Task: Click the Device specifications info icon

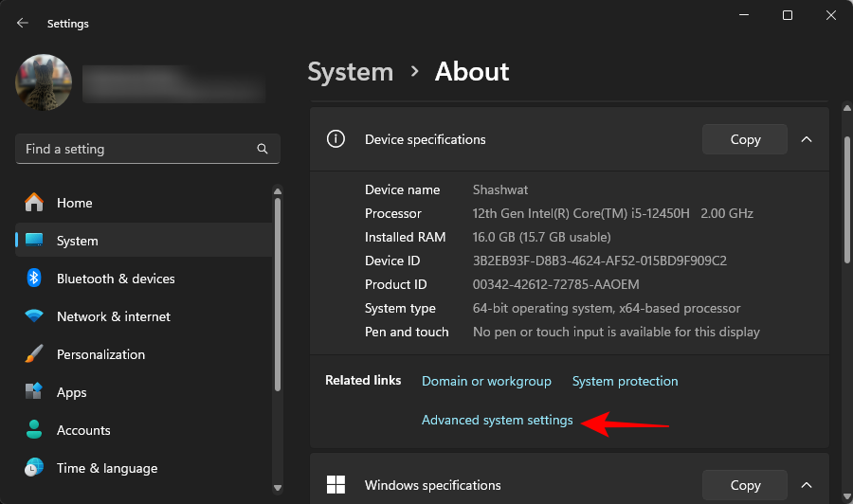Action: [x=336, y=139]
